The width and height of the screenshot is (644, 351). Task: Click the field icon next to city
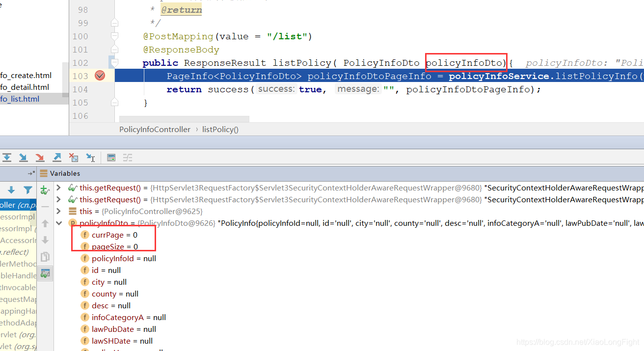click(85, 282)
